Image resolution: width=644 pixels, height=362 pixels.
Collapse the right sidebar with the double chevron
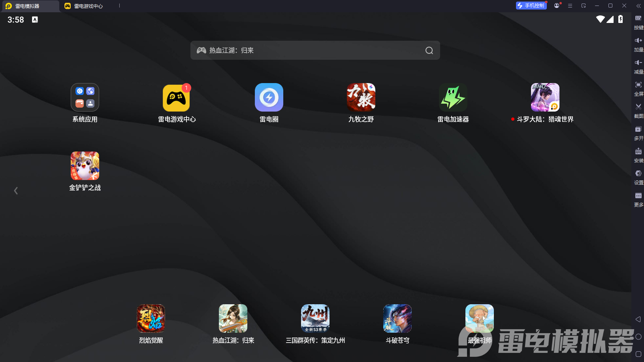pyautogui.click(x=638, y=6)
